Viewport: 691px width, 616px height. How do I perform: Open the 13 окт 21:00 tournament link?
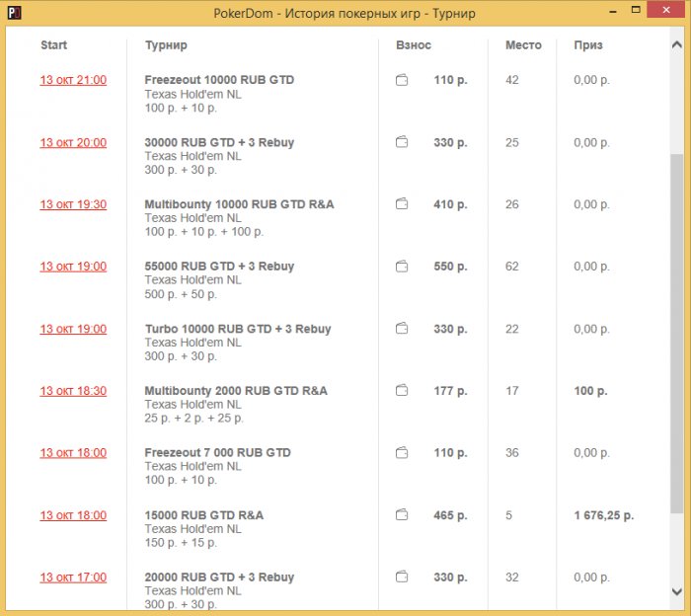(73, 80)
